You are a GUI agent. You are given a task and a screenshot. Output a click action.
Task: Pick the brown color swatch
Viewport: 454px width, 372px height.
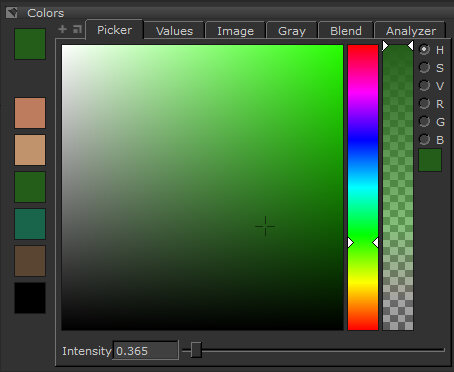(x=30, y=261)
